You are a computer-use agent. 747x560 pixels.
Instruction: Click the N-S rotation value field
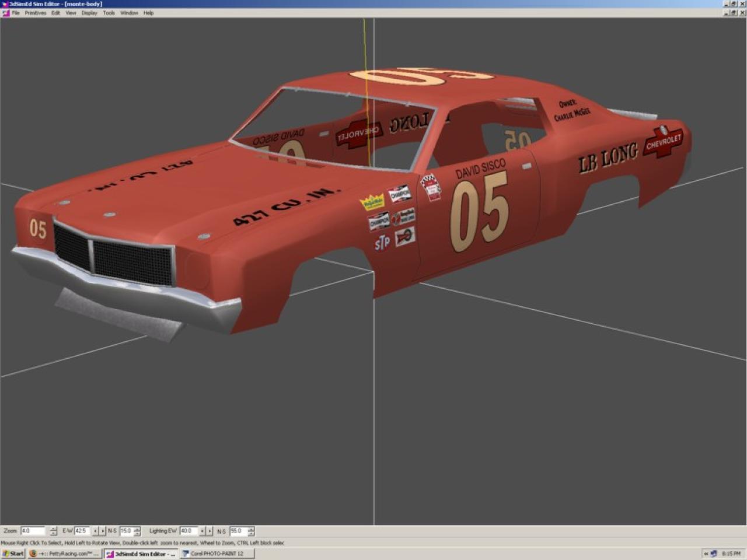click(x=126, y=531)
